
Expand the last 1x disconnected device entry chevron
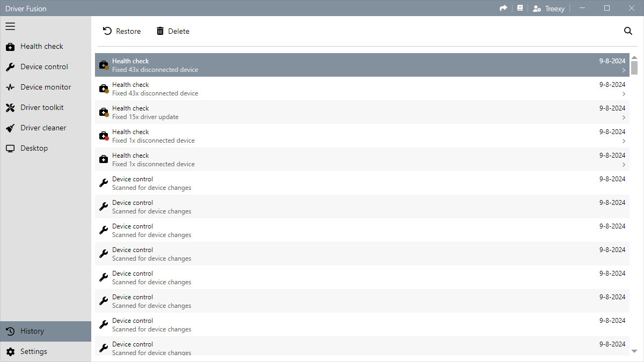pos(624,165)
